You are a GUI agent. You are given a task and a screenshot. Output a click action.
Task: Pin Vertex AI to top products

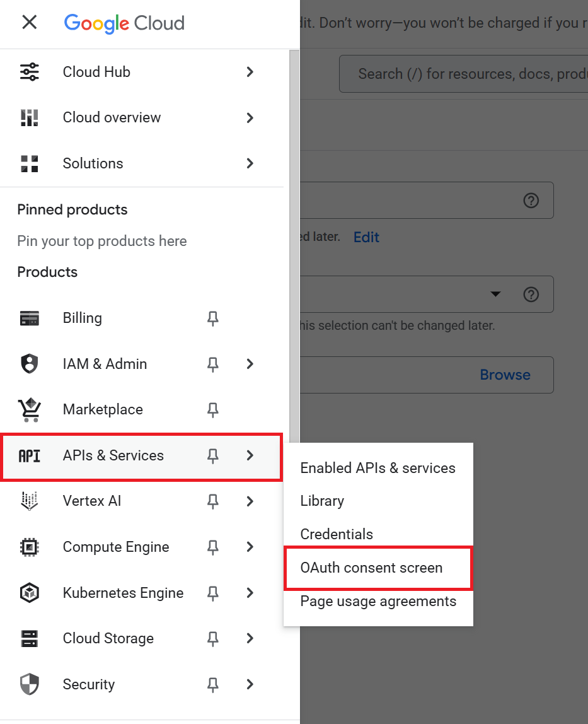(213, 501)
